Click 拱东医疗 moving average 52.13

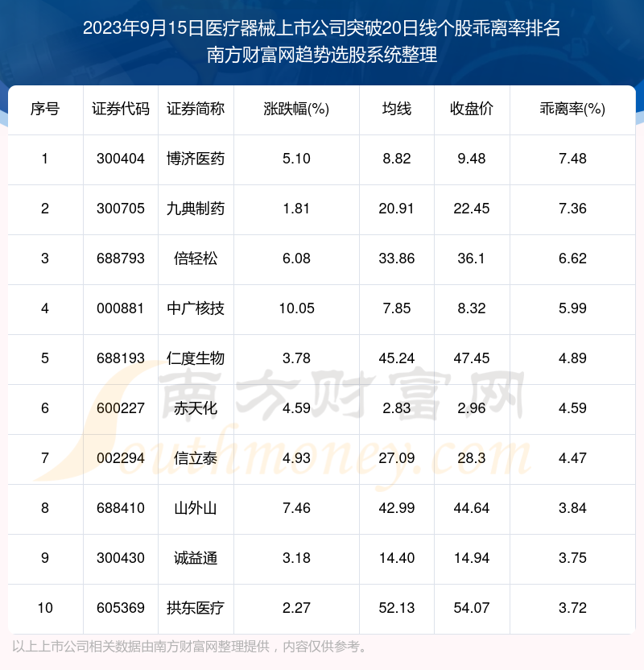pyautogui.click(x=397, y=608)
